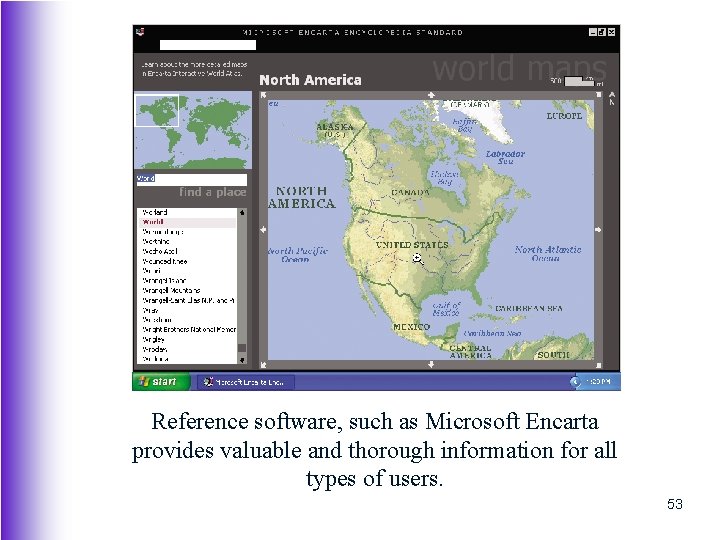Pan the map toward the southwest corner arrow

tap(264, 365)
